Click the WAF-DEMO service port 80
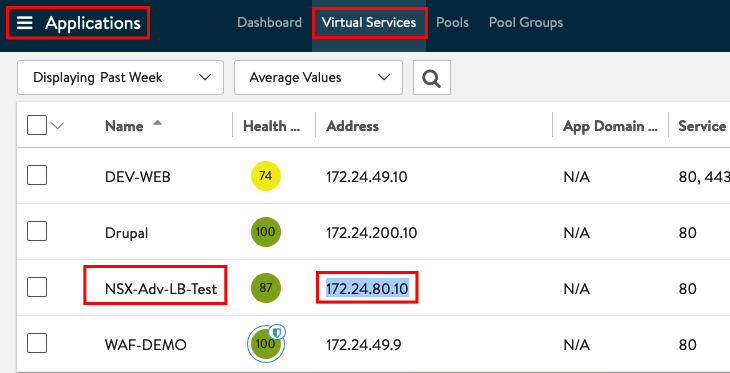 (x=688, y=345)
